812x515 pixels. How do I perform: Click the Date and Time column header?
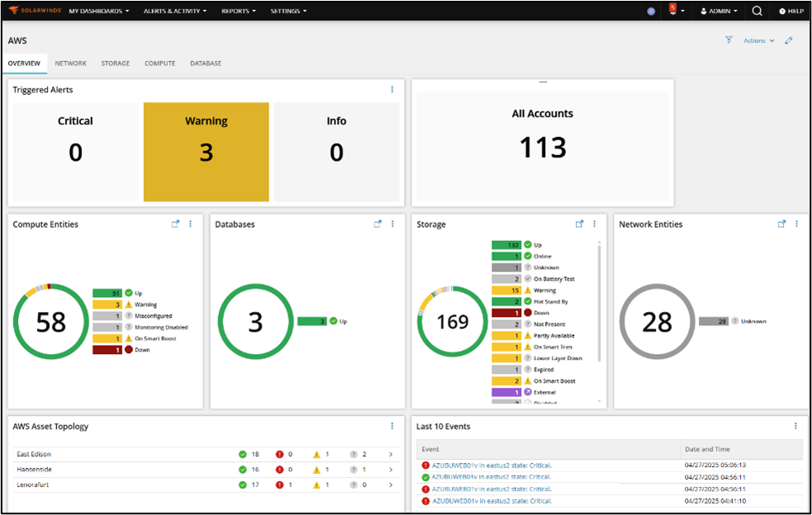coord(742,449)
